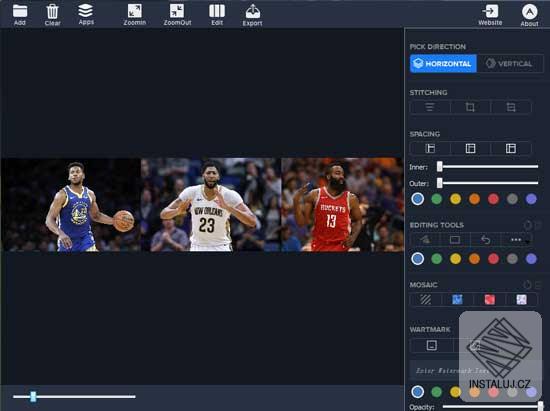Expand the more options ellipsis in Editing Tools
Image resolution: width=550 pixels, height=411 pixels.
pos(516,240)
